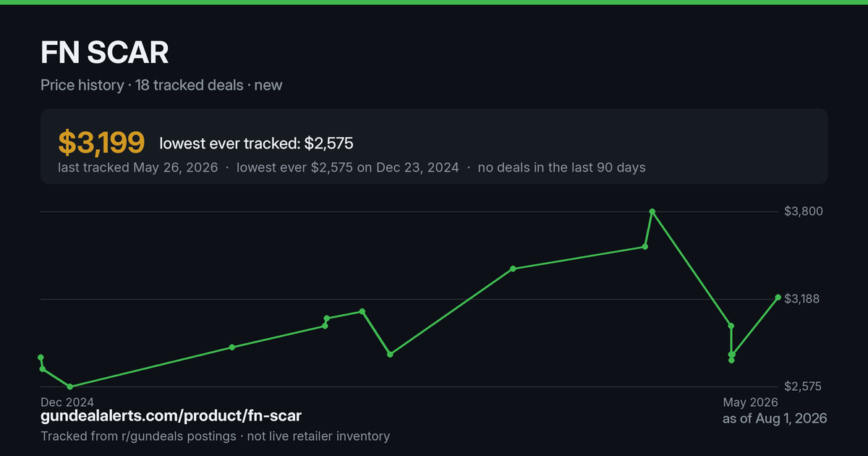Click the Dec 2024 axis label
This screenshot has width=868, height=456.
pos(67,402)
